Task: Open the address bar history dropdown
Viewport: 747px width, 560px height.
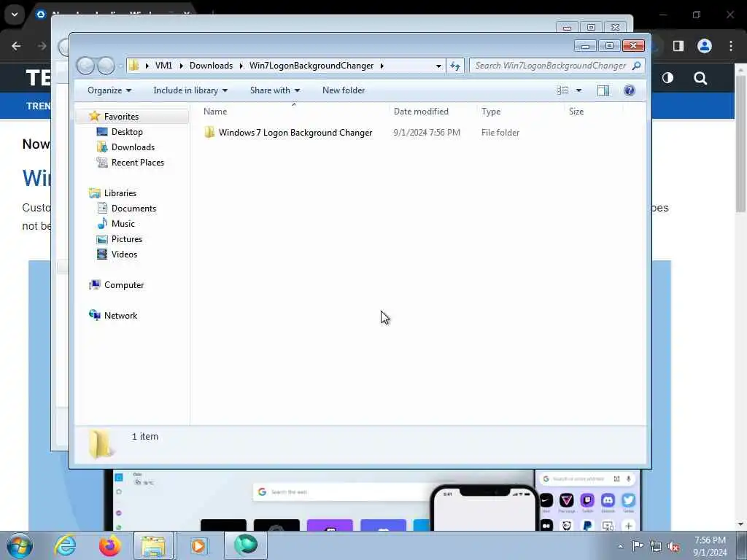Action: pos(438,66)
